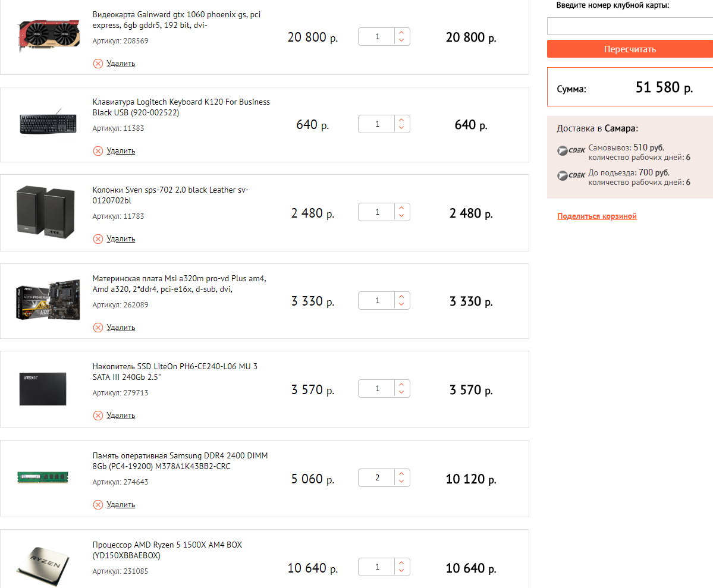The image size is (713, 588).
Task: Click the remove icon beside Logitech keyboard
Action: [x=98, y=151]
